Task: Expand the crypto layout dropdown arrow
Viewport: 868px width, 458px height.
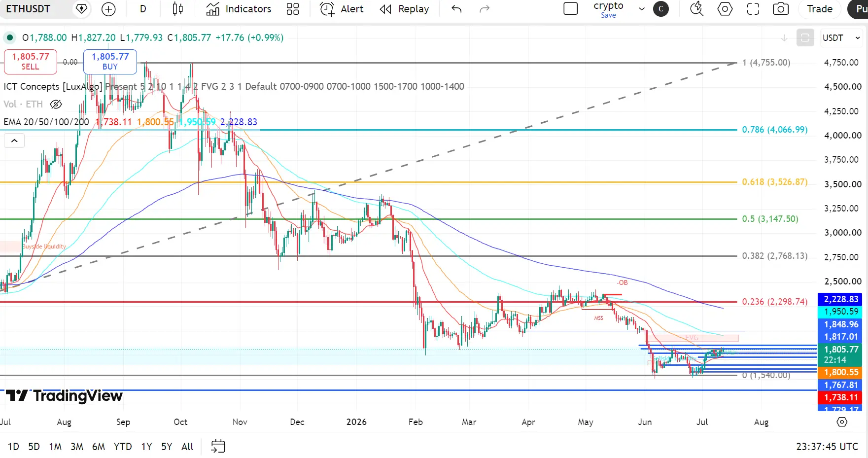Action: tap(641, 9)
